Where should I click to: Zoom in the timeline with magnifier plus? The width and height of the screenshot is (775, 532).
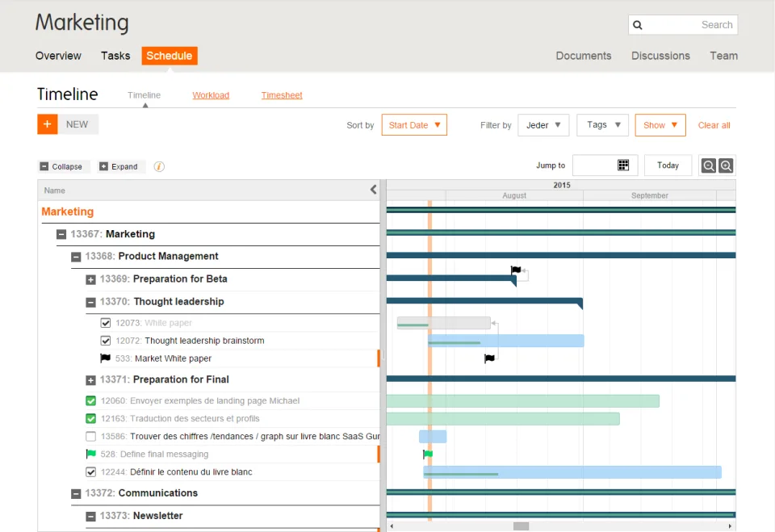tap(726, 165)
